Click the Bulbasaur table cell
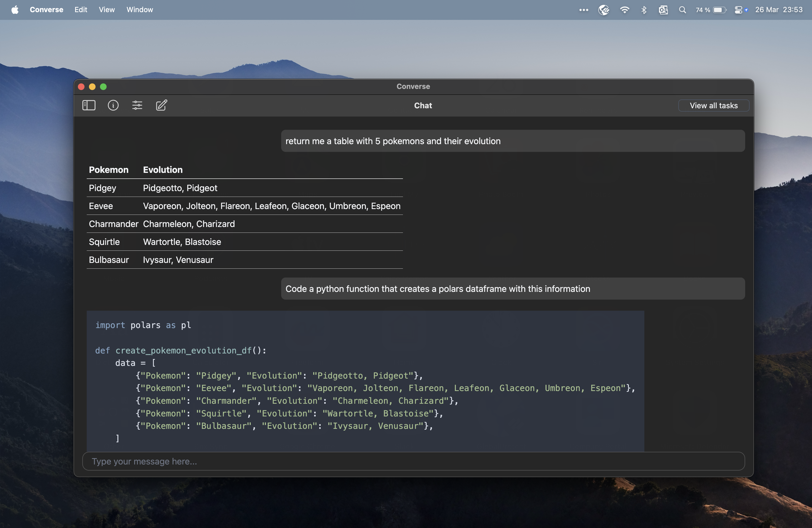Screen dimensions: 812x528 [109, 260]
